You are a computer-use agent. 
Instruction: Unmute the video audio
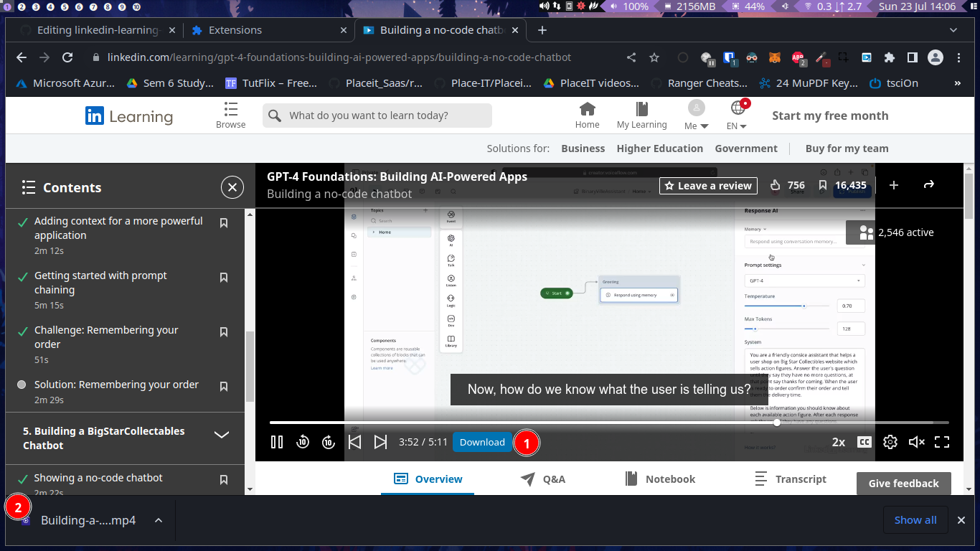(916, 442)
